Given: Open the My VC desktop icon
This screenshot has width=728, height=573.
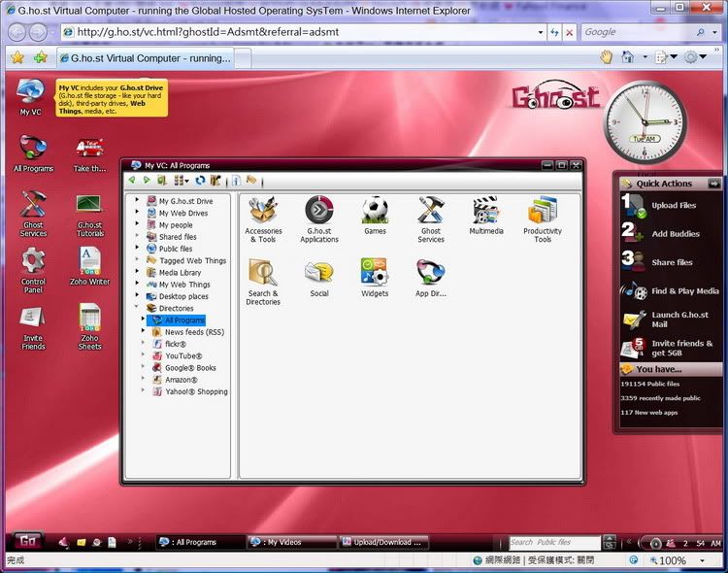Looking at the screenshot, I should tap(31, 97).
